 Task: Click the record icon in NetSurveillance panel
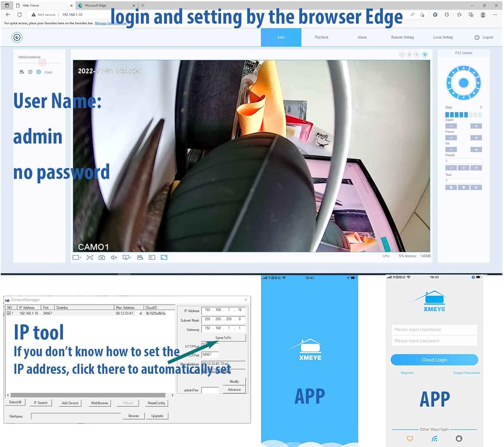tap(22, 72)
